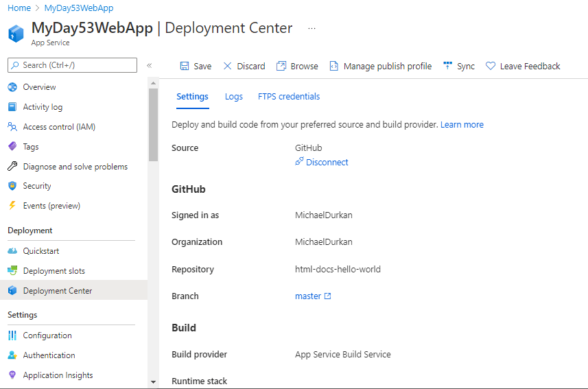Click the Manage publish profile icon
Viewport: 588px width, 389px height.
coord(334,66)
